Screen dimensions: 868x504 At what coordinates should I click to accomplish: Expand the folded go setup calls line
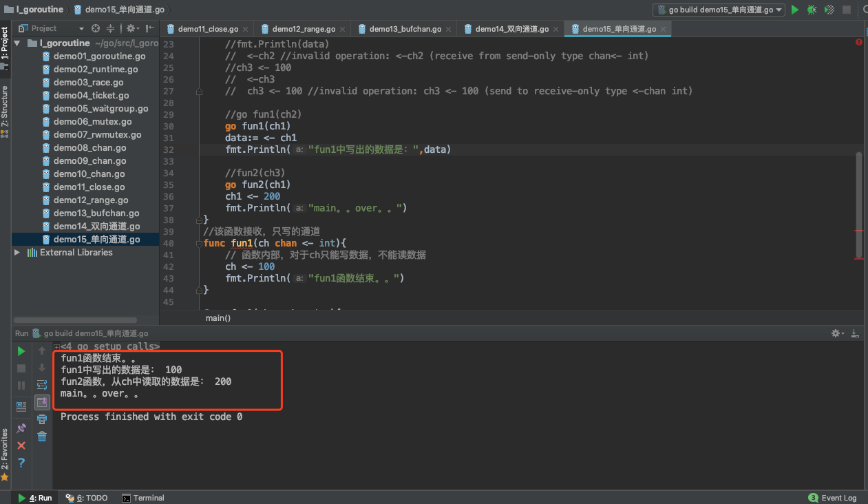click(x=56, y=346)
